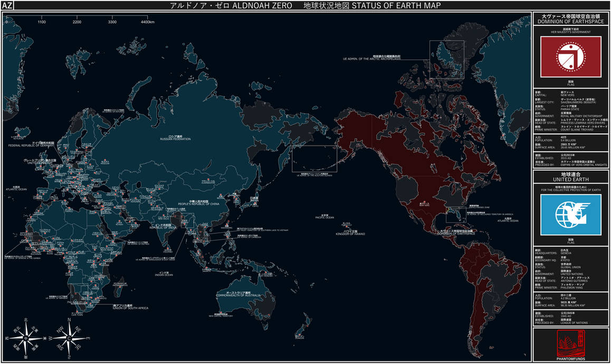Click the United Earth blue flag

pyautogui.click(x=570, y=215)
